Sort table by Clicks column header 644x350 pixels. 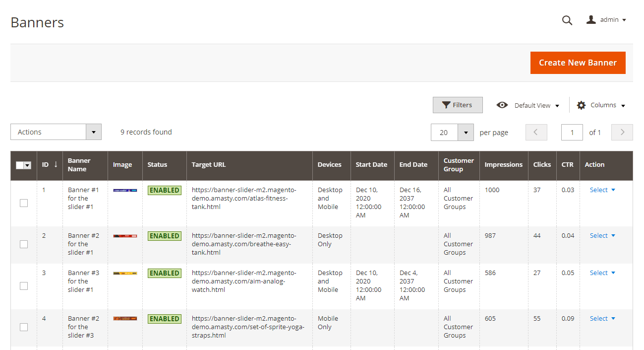tap(542, 165)
